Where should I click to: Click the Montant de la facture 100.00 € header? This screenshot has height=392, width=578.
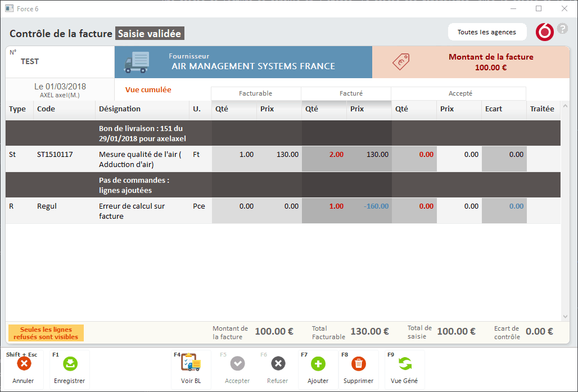pos(491,62)
